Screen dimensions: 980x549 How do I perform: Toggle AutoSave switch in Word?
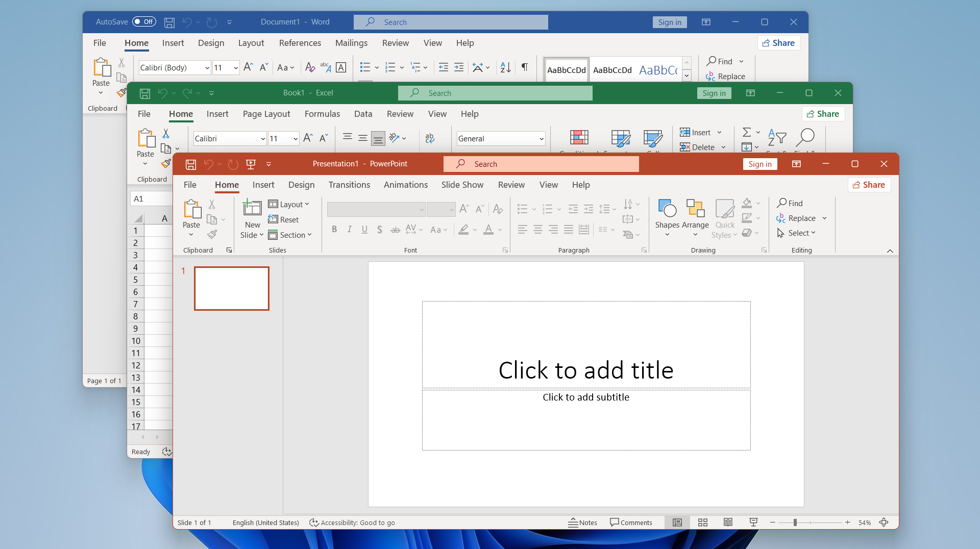(144, 22)
